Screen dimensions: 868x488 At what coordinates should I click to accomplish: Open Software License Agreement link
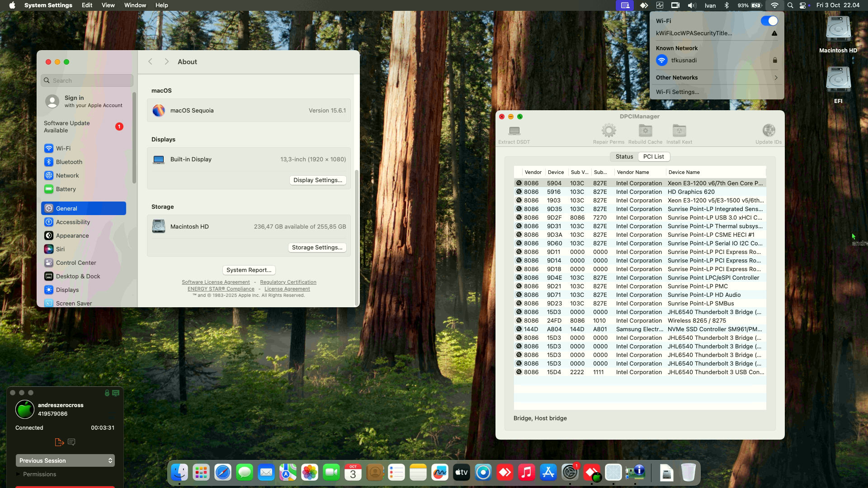(x=216, y=282)
